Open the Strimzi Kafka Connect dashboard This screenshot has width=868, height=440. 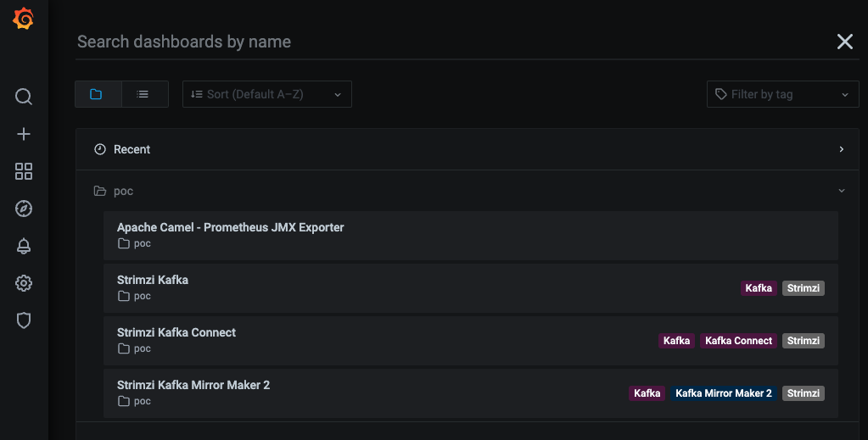(x=471, y=340)
